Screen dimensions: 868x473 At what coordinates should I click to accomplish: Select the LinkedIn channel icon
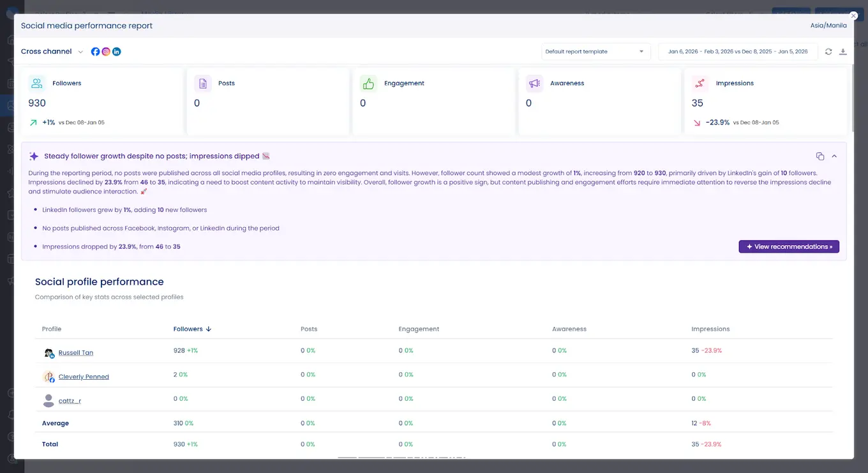click(x=116, y=51)
